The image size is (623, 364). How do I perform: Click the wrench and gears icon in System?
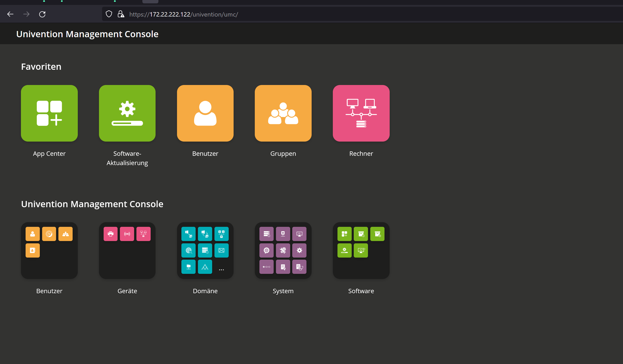point(283,250)
